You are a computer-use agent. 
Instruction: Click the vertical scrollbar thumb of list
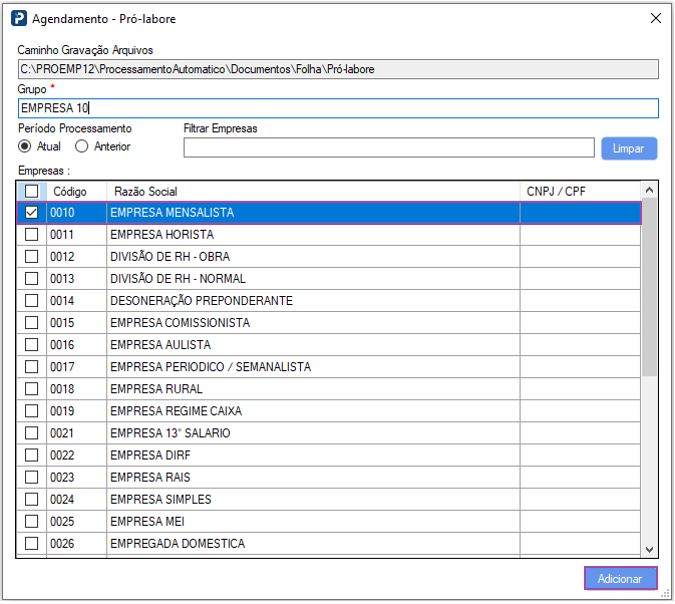click(x=649, y=287)
